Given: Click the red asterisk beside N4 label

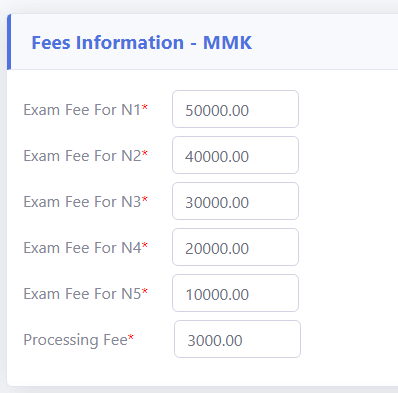Looking at the screenshot, I should click(x=145, y=245).
